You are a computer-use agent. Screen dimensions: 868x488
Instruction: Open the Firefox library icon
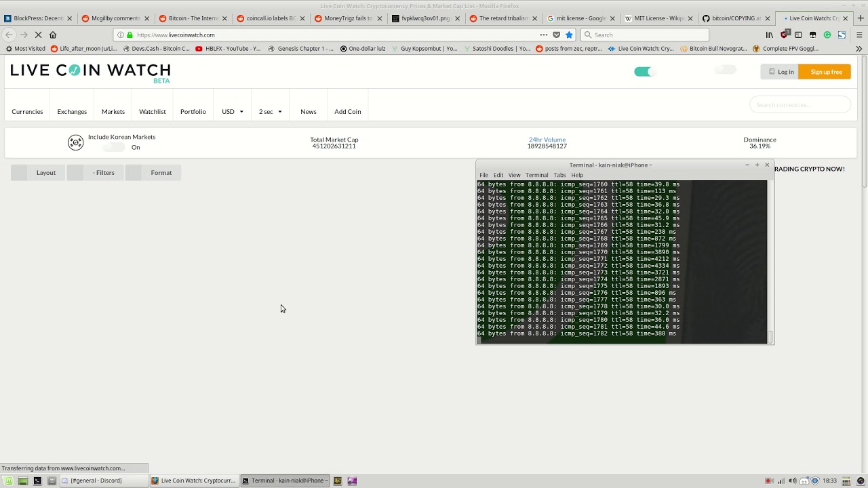pos(769,35)
